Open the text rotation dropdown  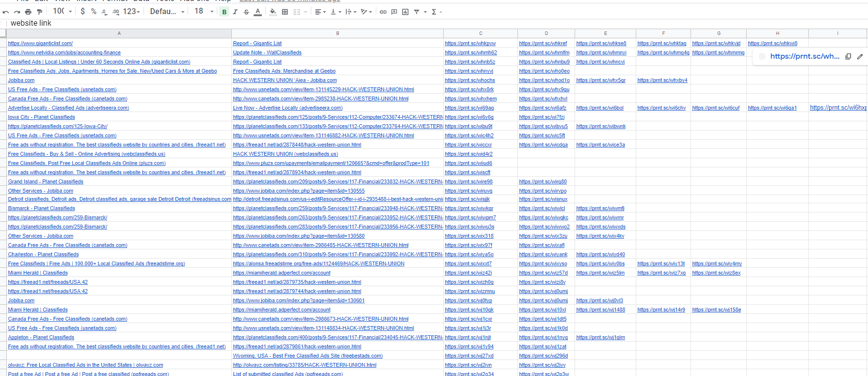[366, 12]
